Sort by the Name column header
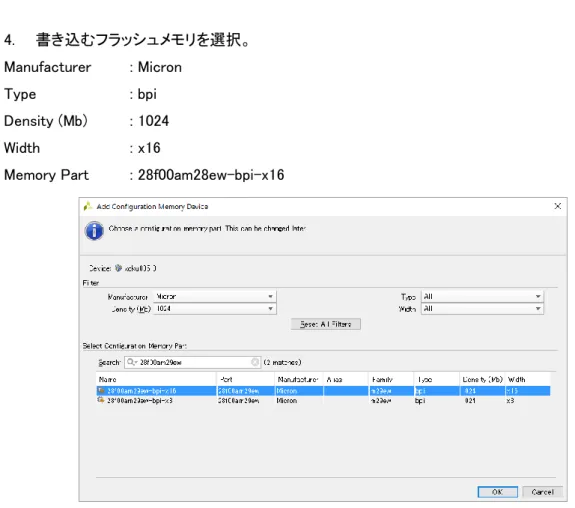This screenshot has height=508, width=575. tap(157, 380)
